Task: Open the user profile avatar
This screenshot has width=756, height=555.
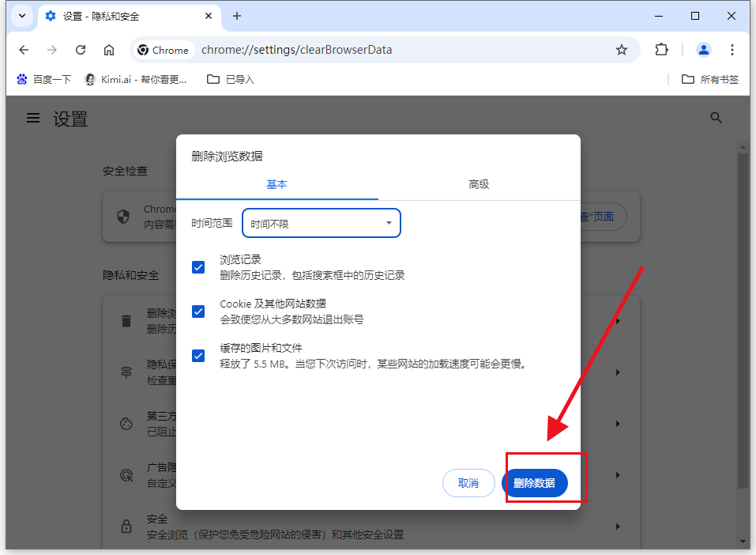Action: 703,50
